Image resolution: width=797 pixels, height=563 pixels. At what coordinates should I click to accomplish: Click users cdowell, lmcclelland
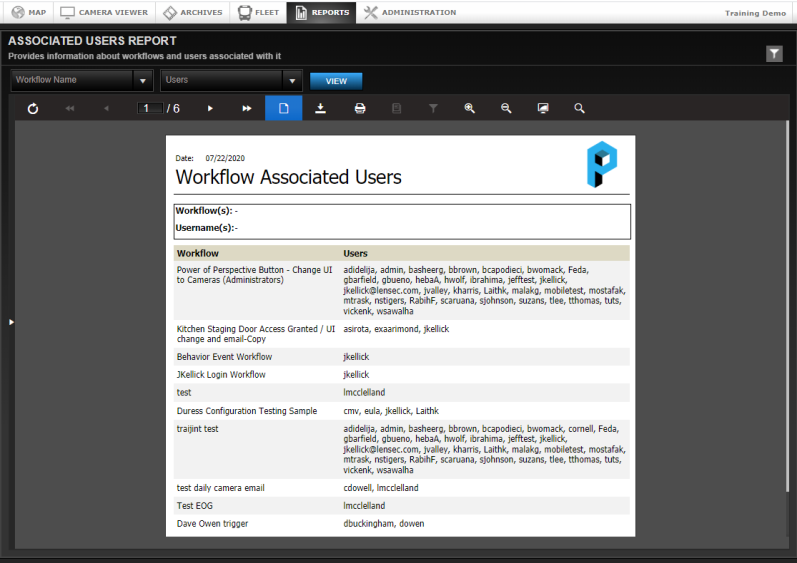pyautogui.click(x=381, y=488)
